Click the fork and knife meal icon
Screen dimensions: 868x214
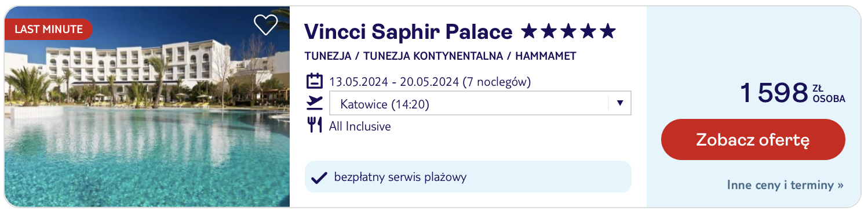[314, 125]
